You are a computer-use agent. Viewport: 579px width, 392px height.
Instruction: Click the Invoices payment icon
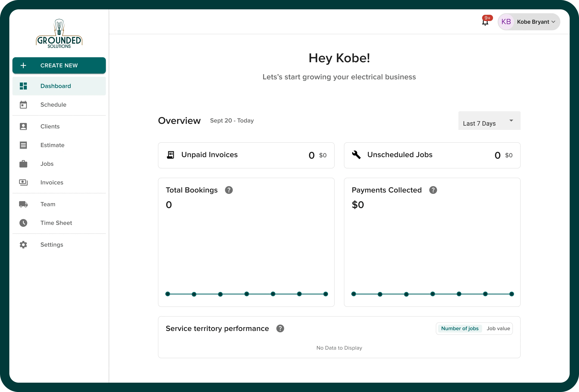(x=23, y=183)
